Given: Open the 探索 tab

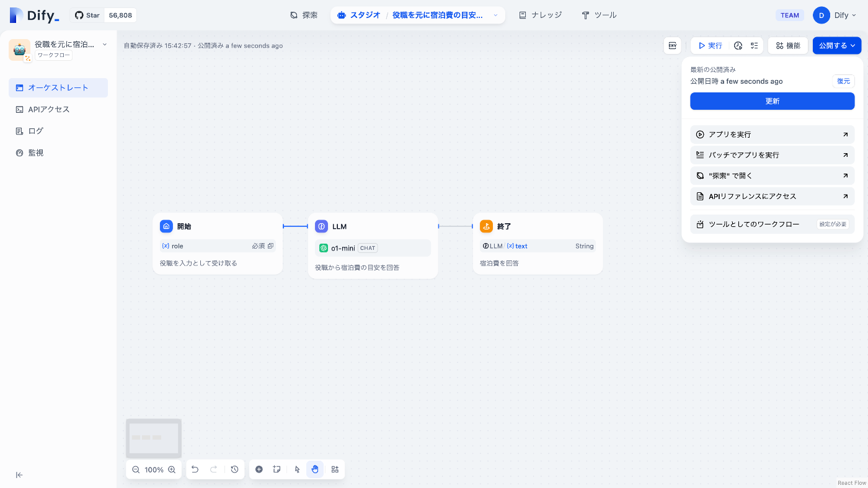Looking at the screenshot, I should click(304, 15).
